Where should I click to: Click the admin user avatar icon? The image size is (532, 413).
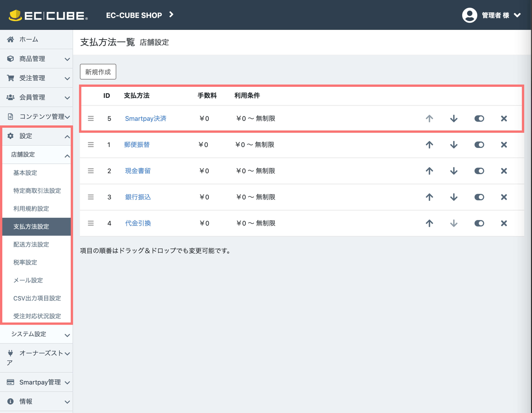tap(469, 15)
